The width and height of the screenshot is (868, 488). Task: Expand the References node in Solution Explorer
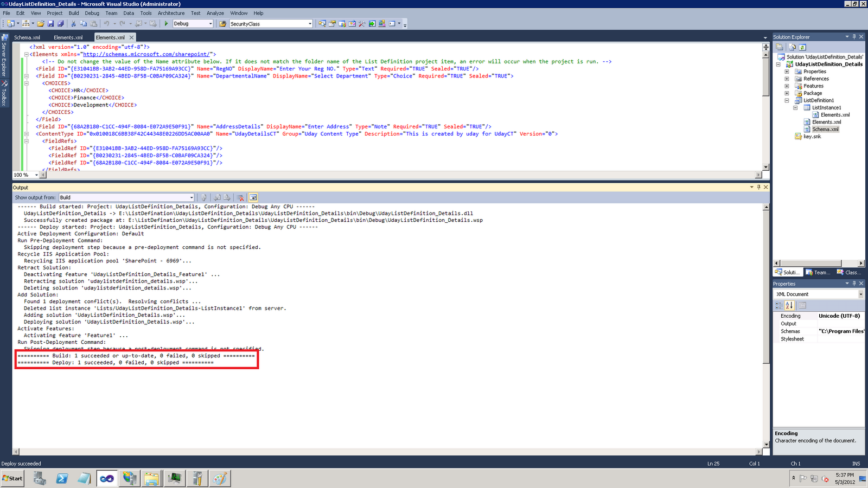click(787, 79)
